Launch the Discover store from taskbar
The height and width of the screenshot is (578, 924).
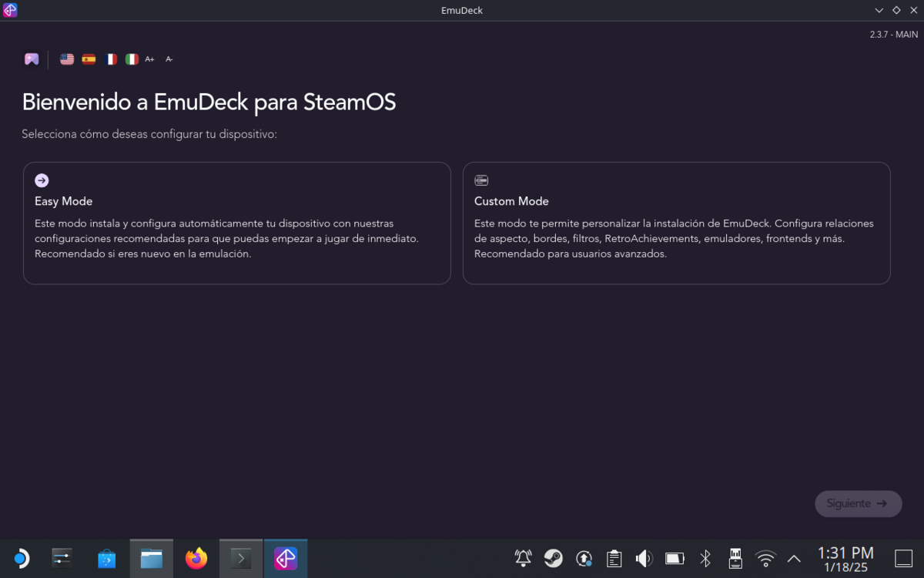point(107,559)
